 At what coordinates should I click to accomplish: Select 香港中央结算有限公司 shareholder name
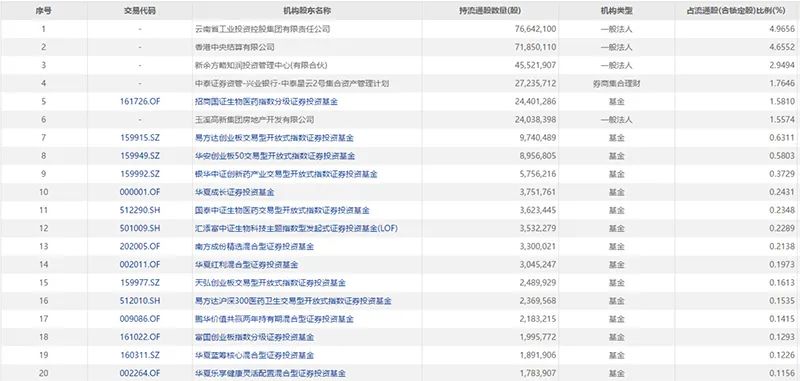click(235, 47)
